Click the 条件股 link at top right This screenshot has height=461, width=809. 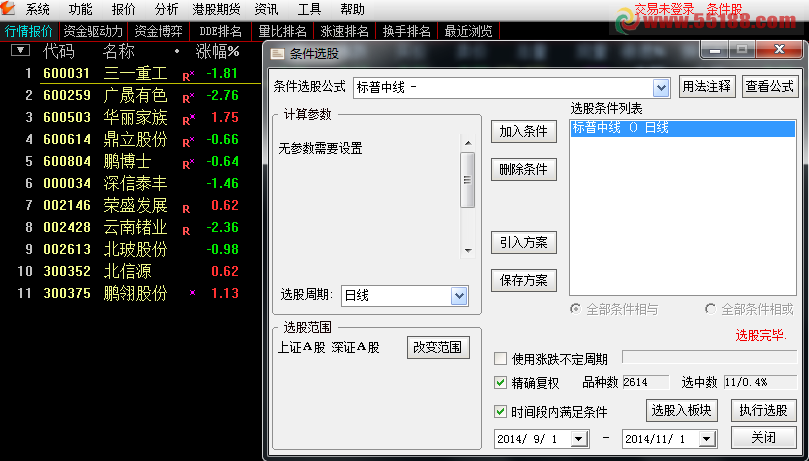(724, 9)
